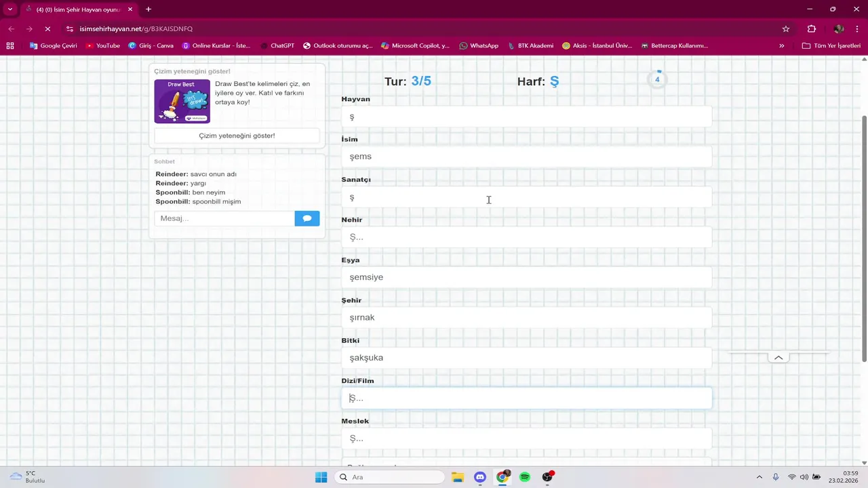Open Discord from the taskbar
Viewport: 868px width, 488px height.
(480, 477)
